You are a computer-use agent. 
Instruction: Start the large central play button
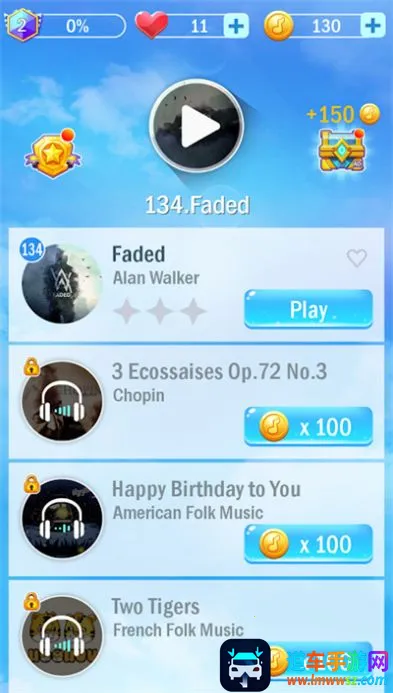click(196, 126)
